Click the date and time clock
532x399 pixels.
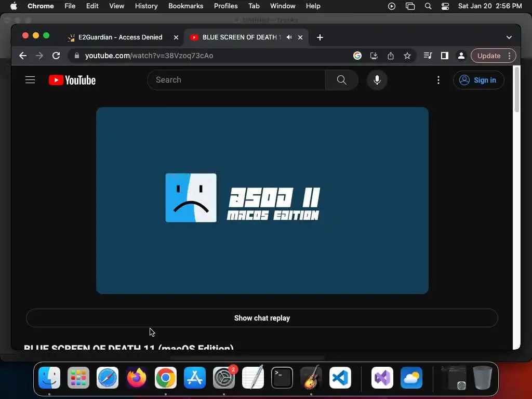[x=490, y=6]
